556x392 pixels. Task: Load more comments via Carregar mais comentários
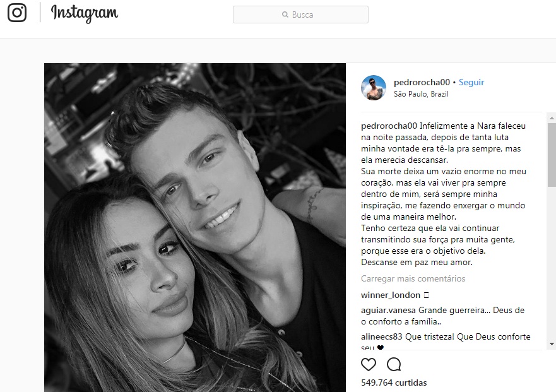(x=413, y=278)
